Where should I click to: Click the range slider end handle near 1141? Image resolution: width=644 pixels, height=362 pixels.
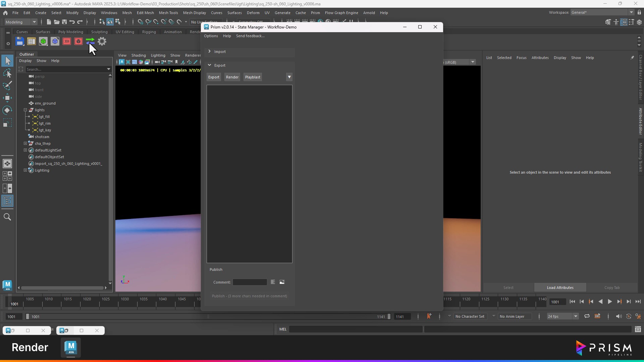[x=389, y=316]
